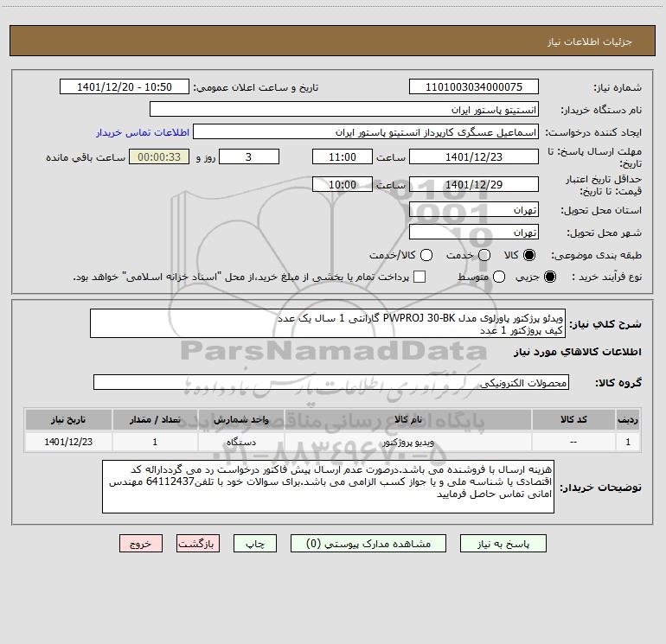Check the اسناد خزانه اسلامی payment checkbox
Image resolution: width=666 pixels, height=644 pixels.
(x=419, y=277)
